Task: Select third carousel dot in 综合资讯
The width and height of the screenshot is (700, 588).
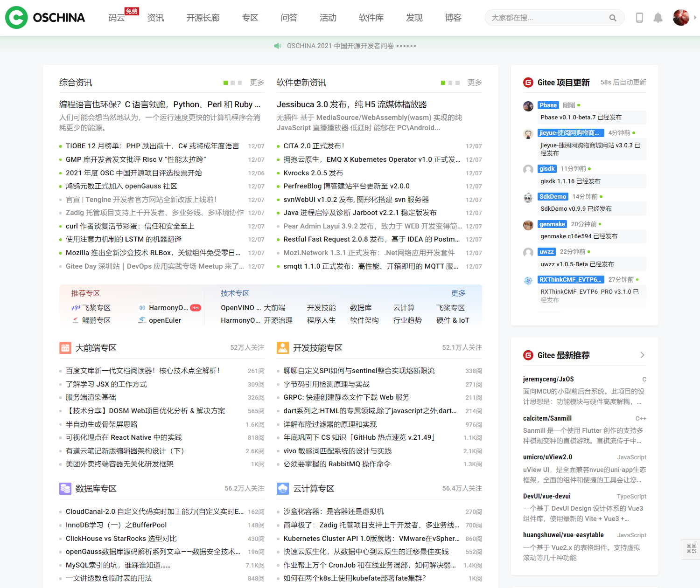Action: (240, 83)
